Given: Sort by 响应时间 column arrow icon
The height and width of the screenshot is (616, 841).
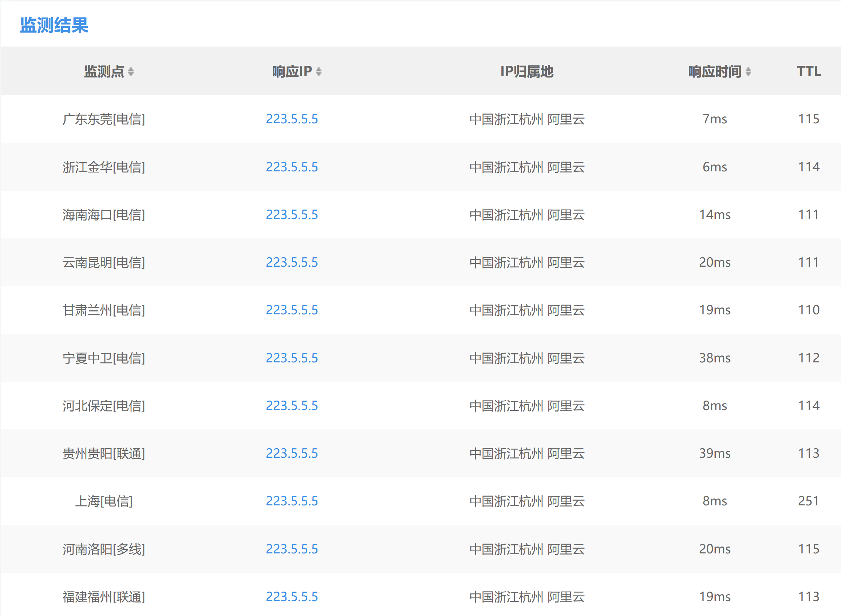Looking at the screenshot, I should [x=748, y=72].
